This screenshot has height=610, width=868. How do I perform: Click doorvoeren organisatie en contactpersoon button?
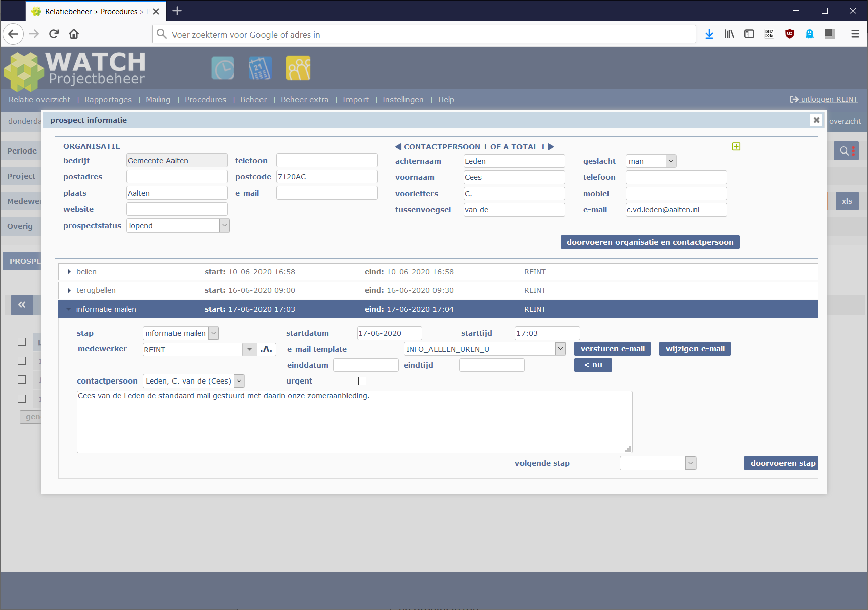click(x=650, y=242)
